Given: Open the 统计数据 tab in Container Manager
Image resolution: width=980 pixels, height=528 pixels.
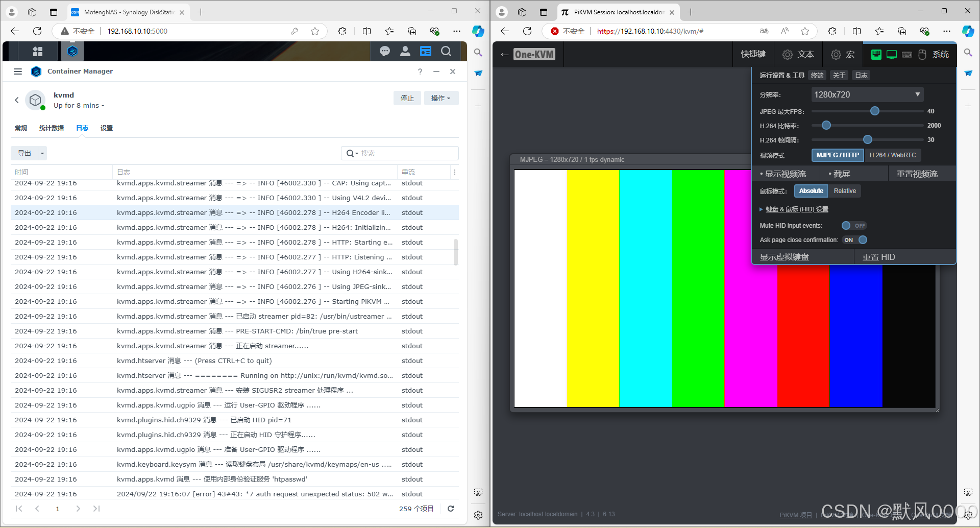Looking at the screenshot, I should [51, 128].
